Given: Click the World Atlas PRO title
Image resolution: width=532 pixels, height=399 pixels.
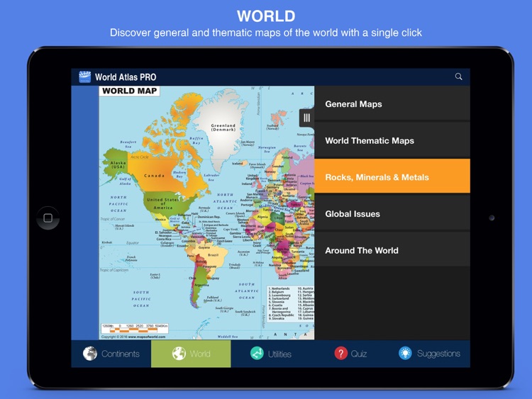Looking at the screenshot, I should pos(126,77).
